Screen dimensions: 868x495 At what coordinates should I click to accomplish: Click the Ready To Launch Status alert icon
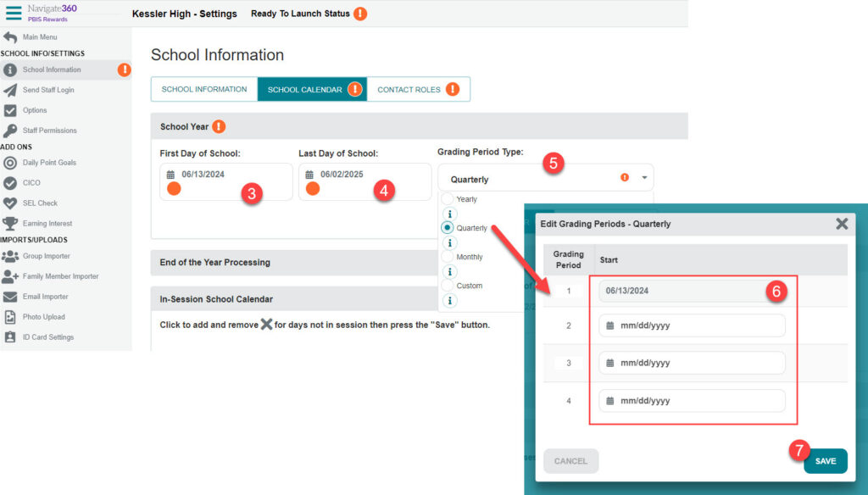[360, 14]
